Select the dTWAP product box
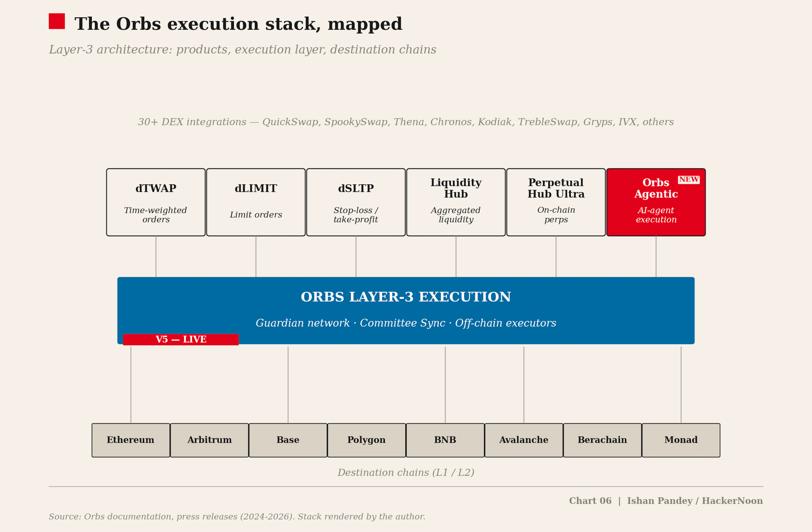 point(156,202)
